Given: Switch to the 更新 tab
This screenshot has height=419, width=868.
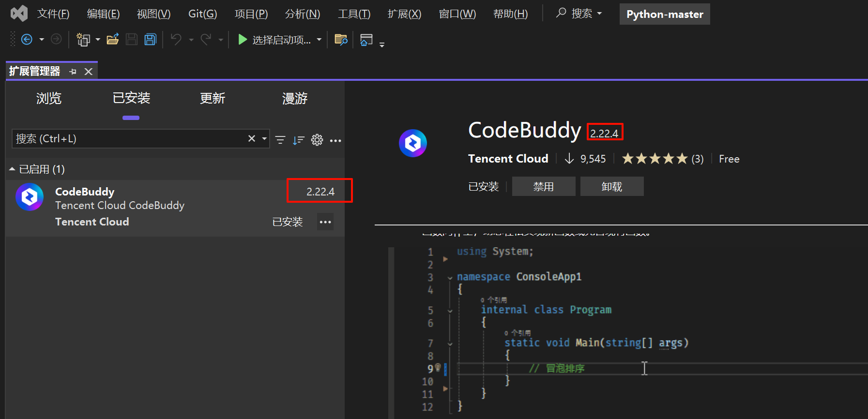Looking at the screenshot, I should click(x=213, y=98).
